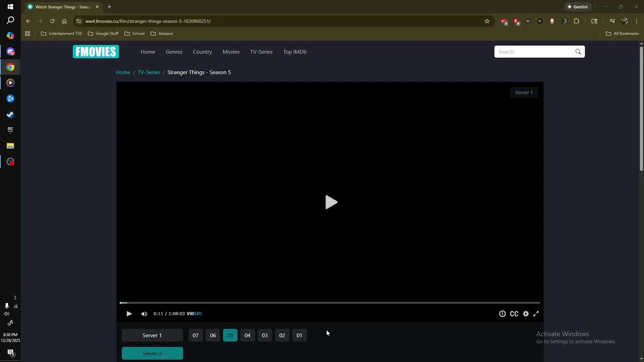
Task: Select episode 01
Action: coord(299,335)
